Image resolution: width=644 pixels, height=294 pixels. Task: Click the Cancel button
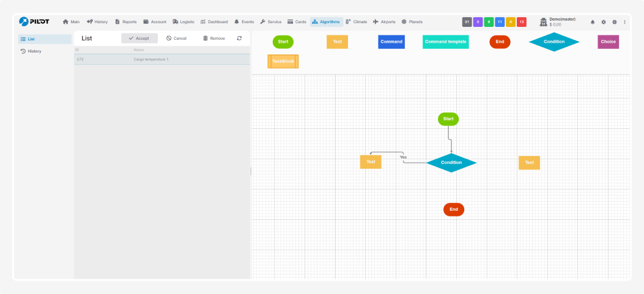coord(176,38)
